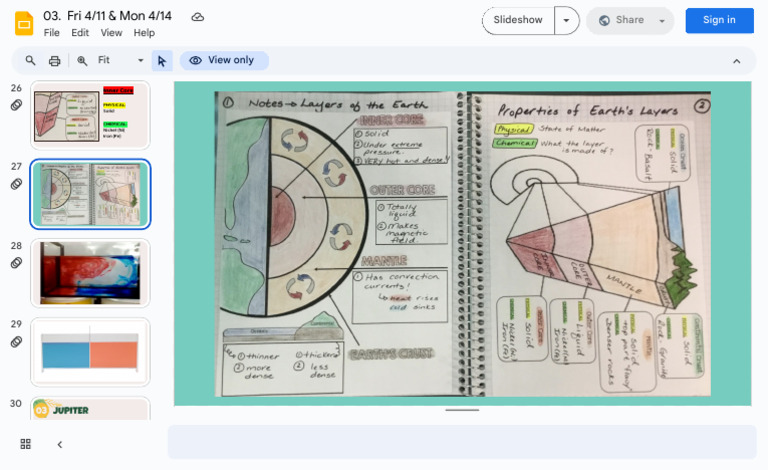Select slide 27 thumbnail
Image resolution: width=768 pixels, height=470 pixels.
[x=91, y=194]
